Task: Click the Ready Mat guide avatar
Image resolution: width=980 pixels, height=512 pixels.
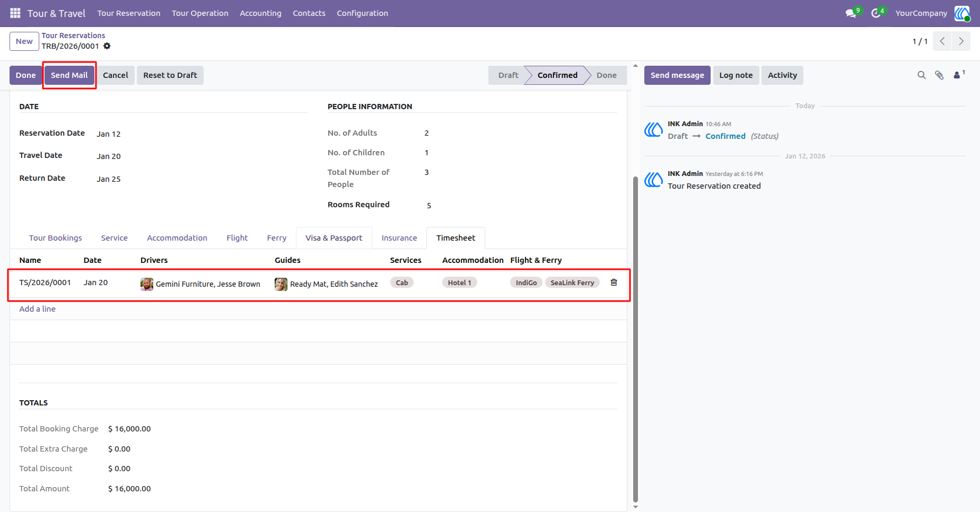Action: click(x=281, y=284)
